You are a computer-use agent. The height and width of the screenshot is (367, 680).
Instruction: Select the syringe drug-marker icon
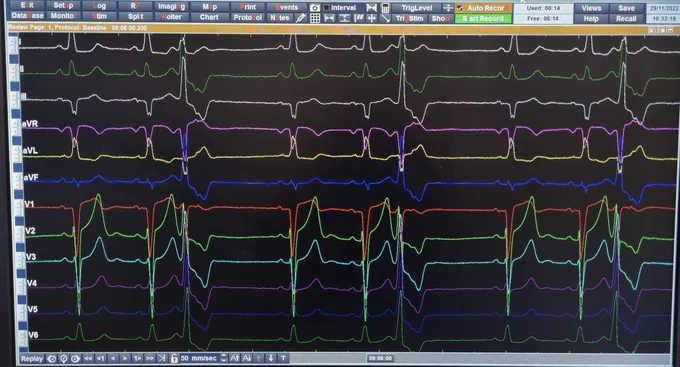click(x=300, y=18)
